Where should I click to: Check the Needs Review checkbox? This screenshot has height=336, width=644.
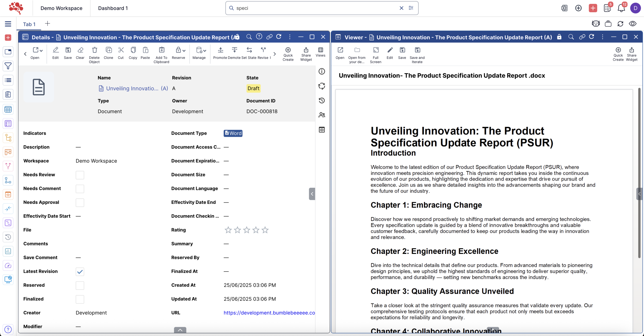pyautogui.click(x=80, y=175)
